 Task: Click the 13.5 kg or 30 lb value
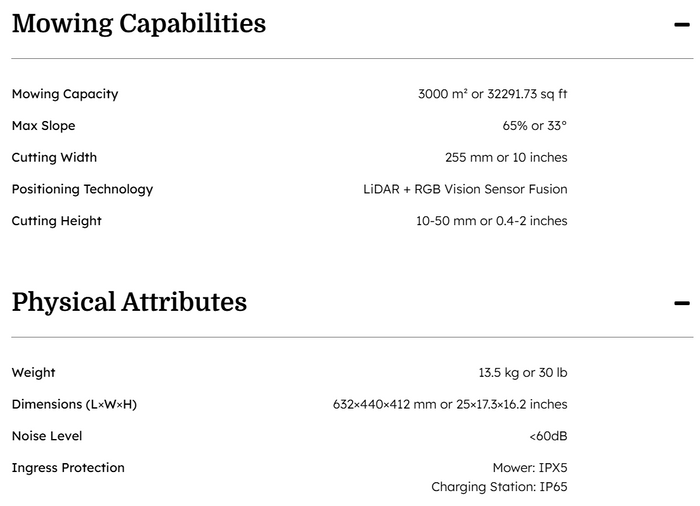tap(522, 373)
